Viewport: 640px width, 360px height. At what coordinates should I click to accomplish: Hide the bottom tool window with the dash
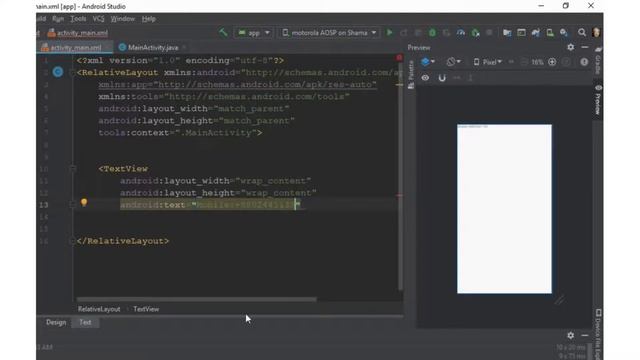(585, 335)
